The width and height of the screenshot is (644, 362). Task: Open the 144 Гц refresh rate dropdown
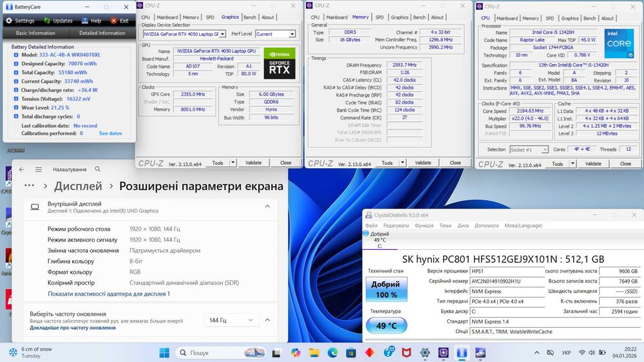click(x=231, y=320)
